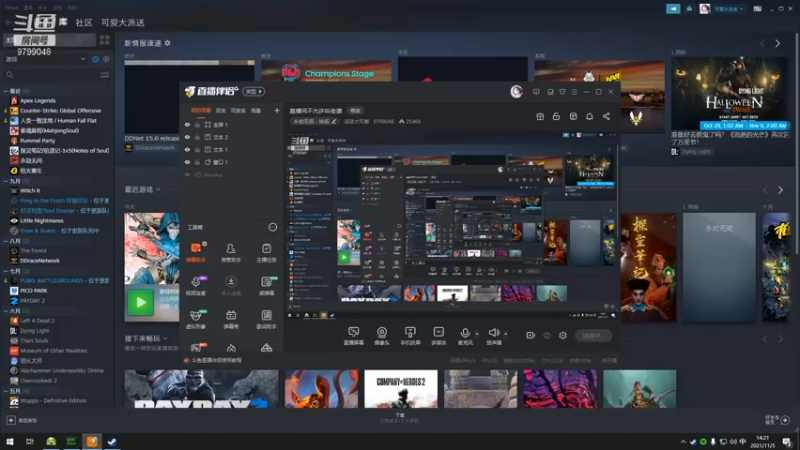Switch Steam library to grid view icon

pos(105,39)
